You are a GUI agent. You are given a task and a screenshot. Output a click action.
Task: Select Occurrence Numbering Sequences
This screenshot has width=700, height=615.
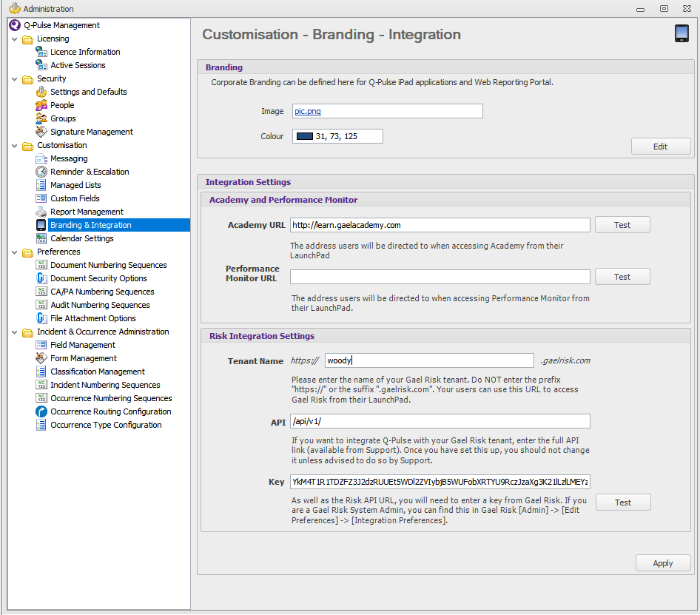[x=111, y=398]
